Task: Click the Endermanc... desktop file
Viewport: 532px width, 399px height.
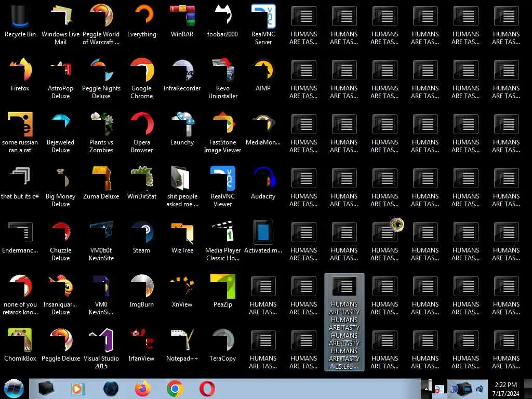Action: (20, 237)
